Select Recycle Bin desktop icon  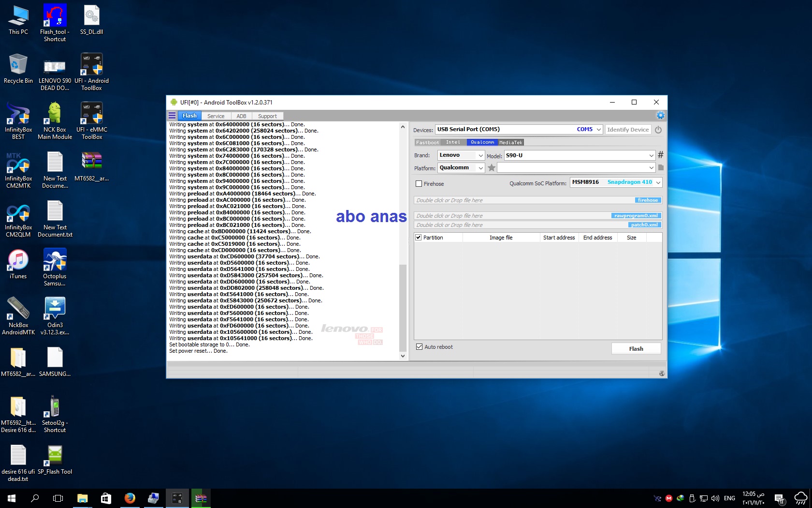[18, 69]
